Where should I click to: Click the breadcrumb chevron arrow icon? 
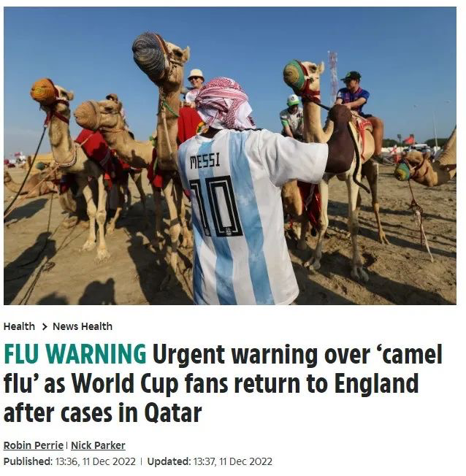pyautogui.click(x=45, y=326)
